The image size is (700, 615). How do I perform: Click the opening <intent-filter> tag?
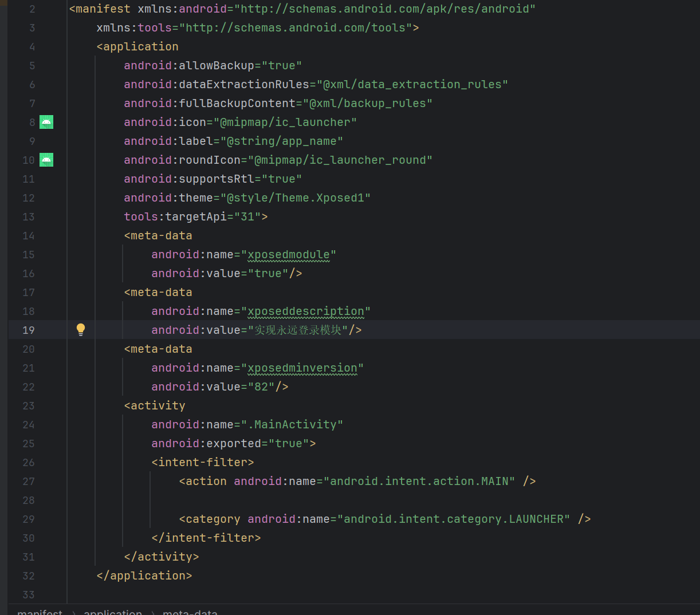(203, 463)
